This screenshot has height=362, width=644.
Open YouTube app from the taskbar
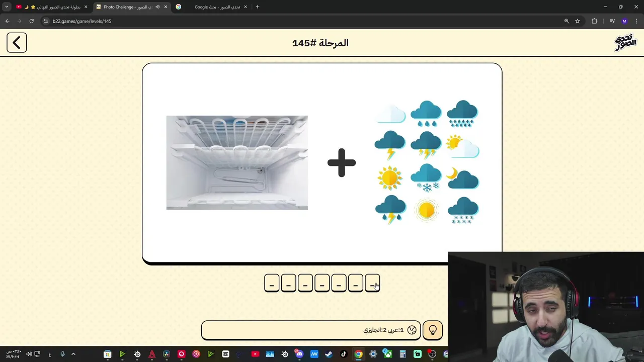255,354
